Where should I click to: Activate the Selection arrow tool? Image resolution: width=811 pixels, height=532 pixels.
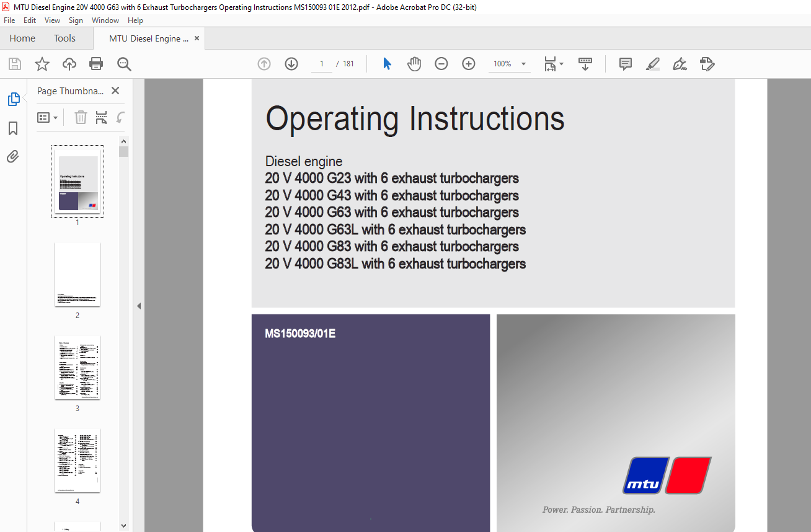pyautogui.click(x=387, y=64)
